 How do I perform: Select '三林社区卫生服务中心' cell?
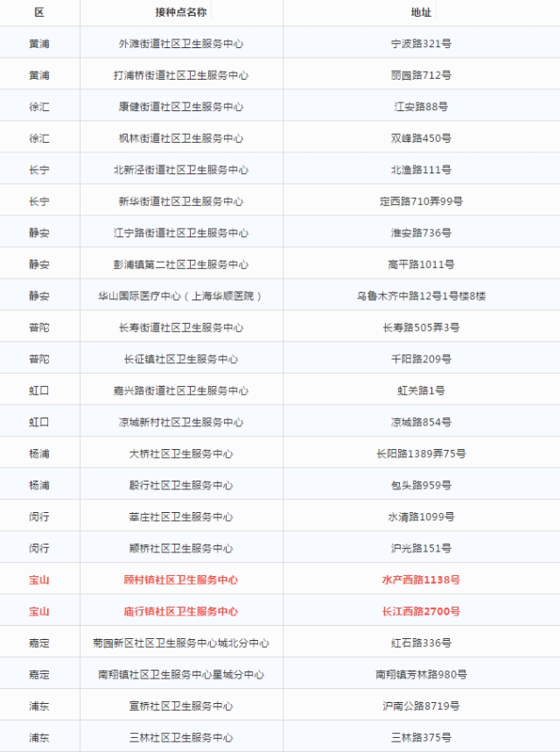[181, 738]
